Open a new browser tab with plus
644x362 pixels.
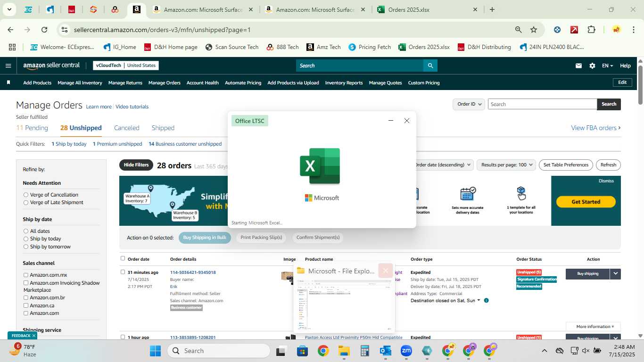click(492, 9)
